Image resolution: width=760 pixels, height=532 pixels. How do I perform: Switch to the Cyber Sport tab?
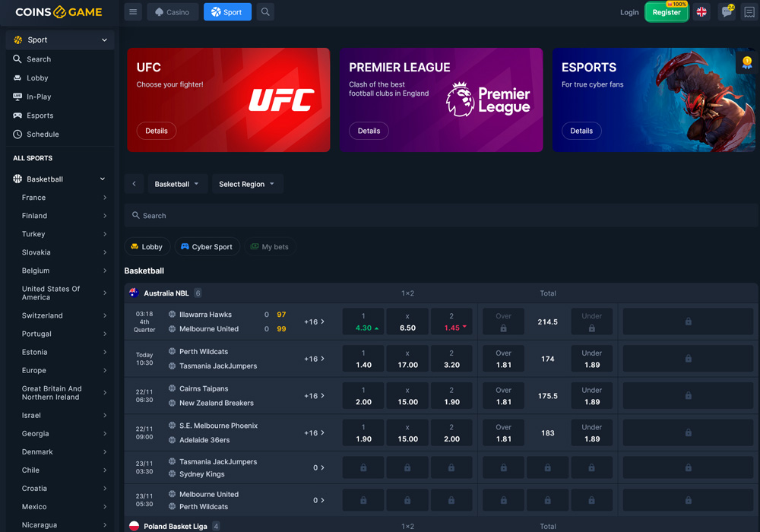(207, 246)
